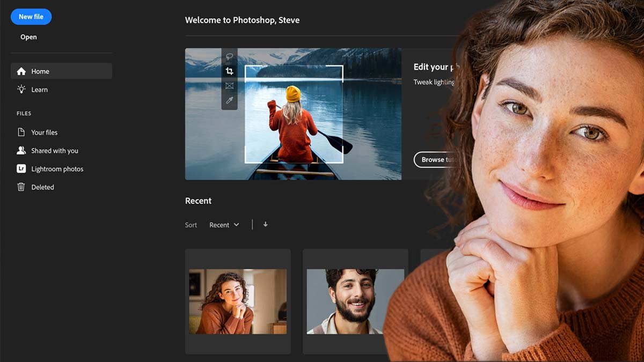Switch to the Home section
Screen dimensions: 644x362
[x=40, y=71]
